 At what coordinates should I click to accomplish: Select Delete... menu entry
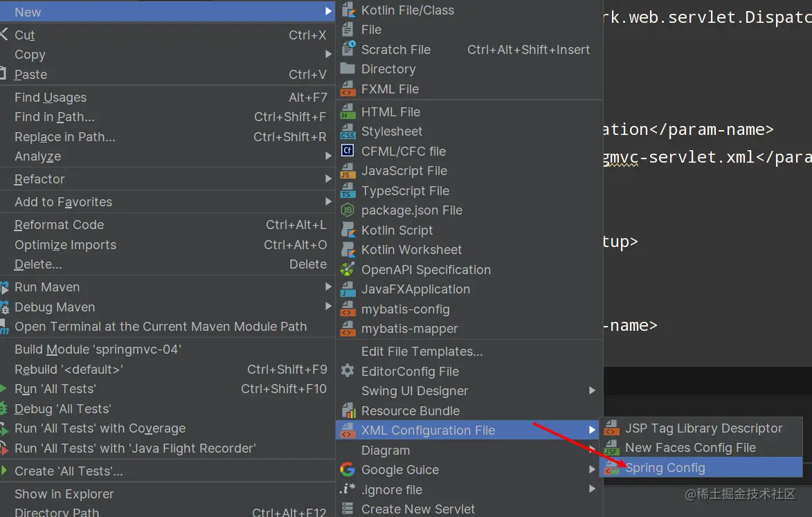(167, 264)
